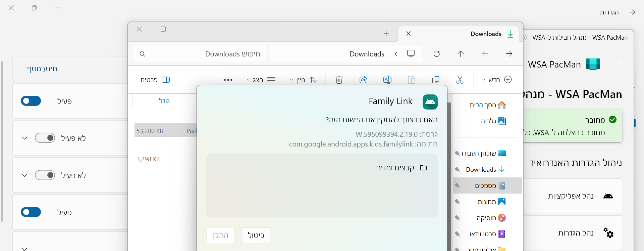
Task: Expand the upper לא פעיל settings row chevron
Action: click(24, 138)
